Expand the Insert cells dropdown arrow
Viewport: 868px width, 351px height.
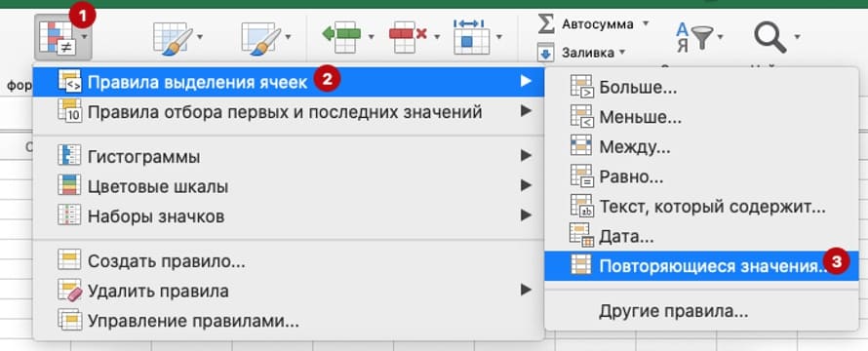click(371, 37)
